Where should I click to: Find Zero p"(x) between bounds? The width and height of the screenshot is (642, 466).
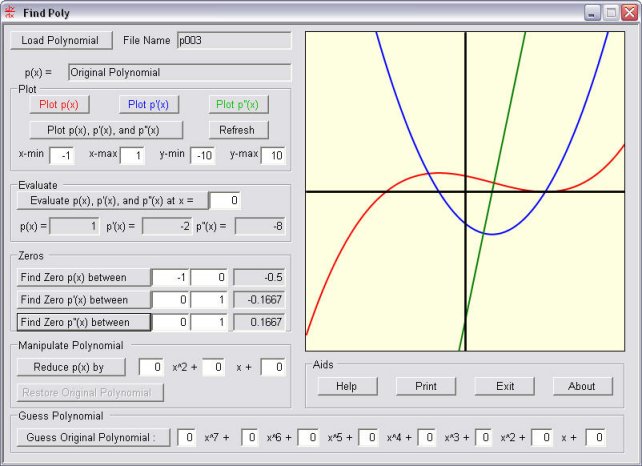coord(83,322)
